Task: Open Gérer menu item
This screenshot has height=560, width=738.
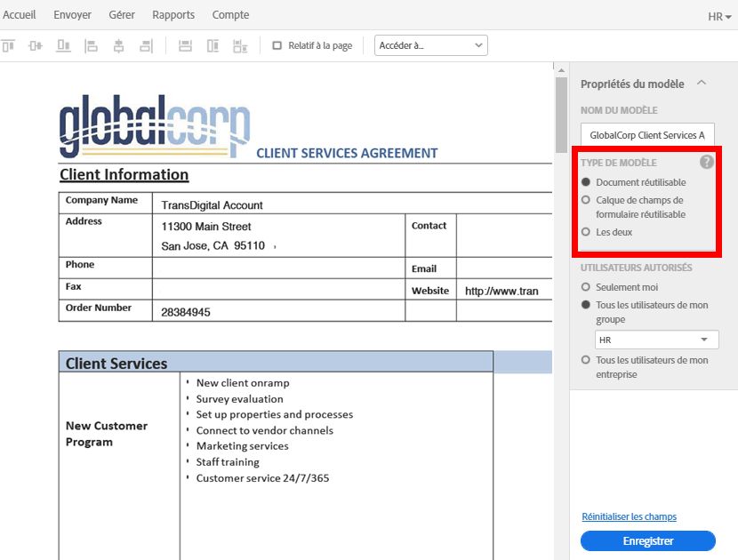Action: coord(122,15)
